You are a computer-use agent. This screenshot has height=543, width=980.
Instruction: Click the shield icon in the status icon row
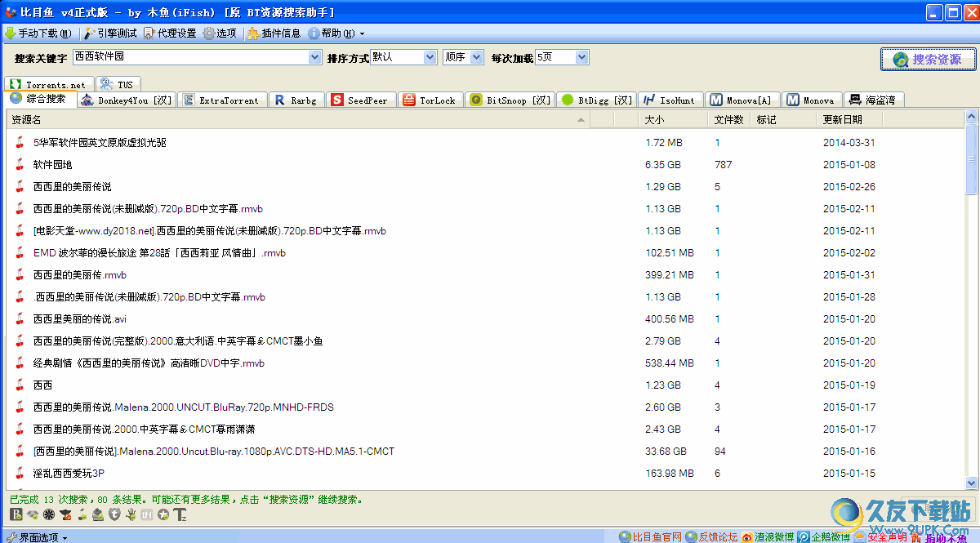click(x=115, y=514)
